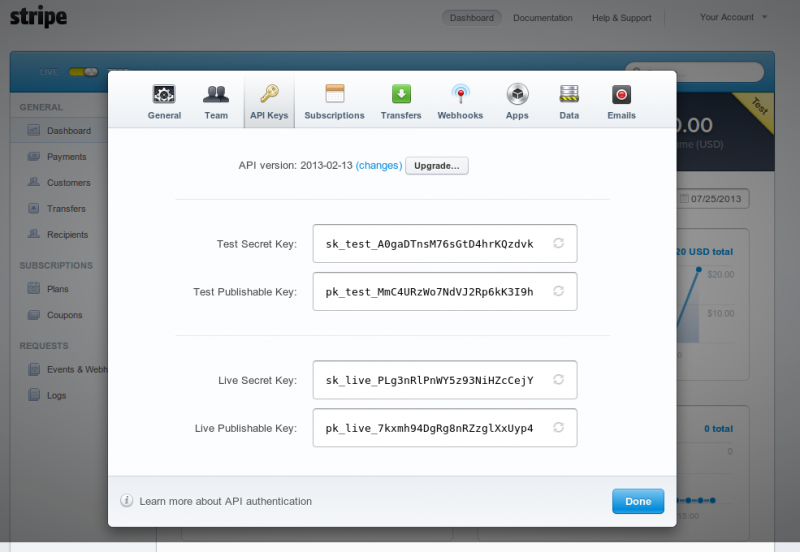Image resolution: width=800 pixels, height=552 pixels.
Task: Click the 0 total label
Action: coord(718,429)
